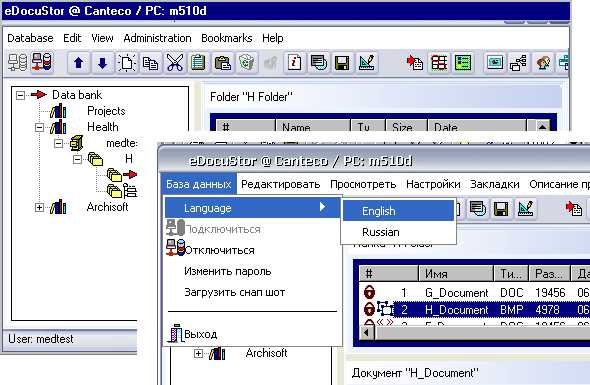The image size is (590, 385).
Task: Click the copy documents toolbar icon
Action: (151, 63)
